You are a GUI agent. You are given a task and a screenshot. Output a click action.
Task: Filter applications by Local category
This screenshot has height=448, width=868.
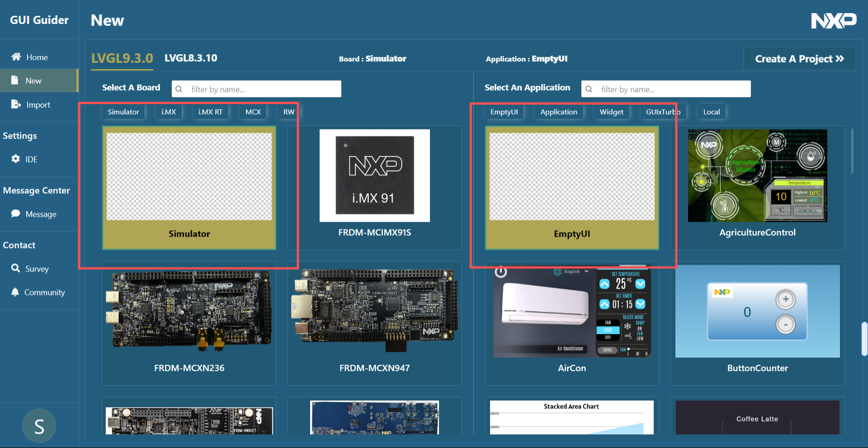click(x=712, y=112)
